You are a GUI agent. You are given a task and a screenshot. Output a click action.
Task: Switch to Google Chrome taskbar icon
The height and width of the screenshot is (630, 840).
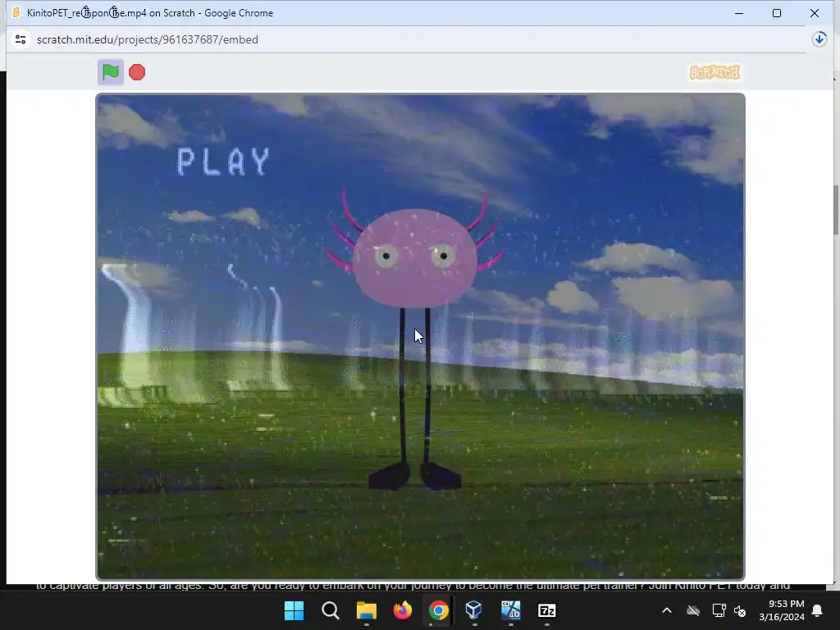click(x=438, y=610)
